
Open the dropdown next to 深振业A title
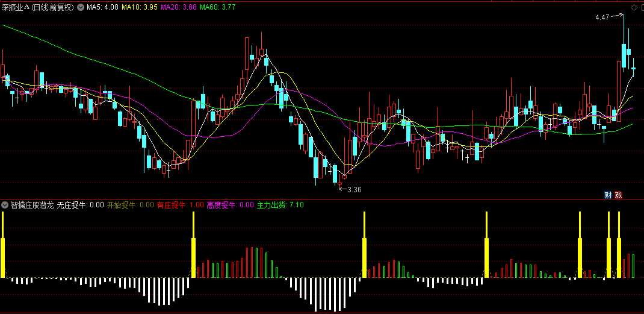click(x=81, y=7)
